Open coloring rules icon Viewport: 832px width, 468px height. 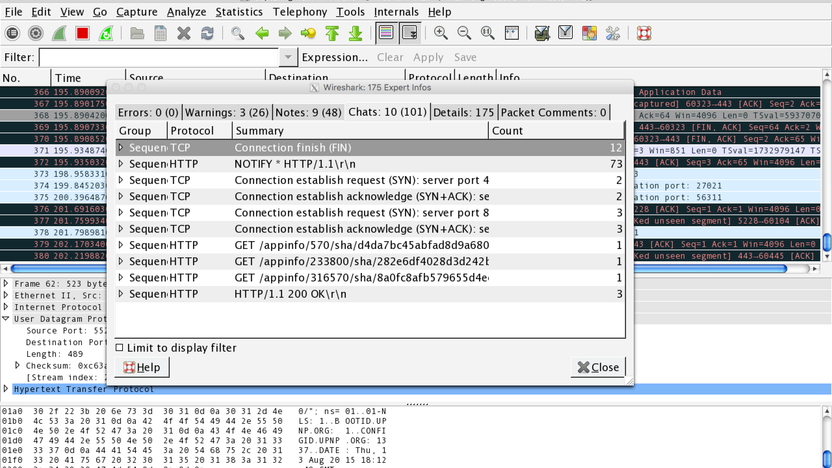pos(589,33)
